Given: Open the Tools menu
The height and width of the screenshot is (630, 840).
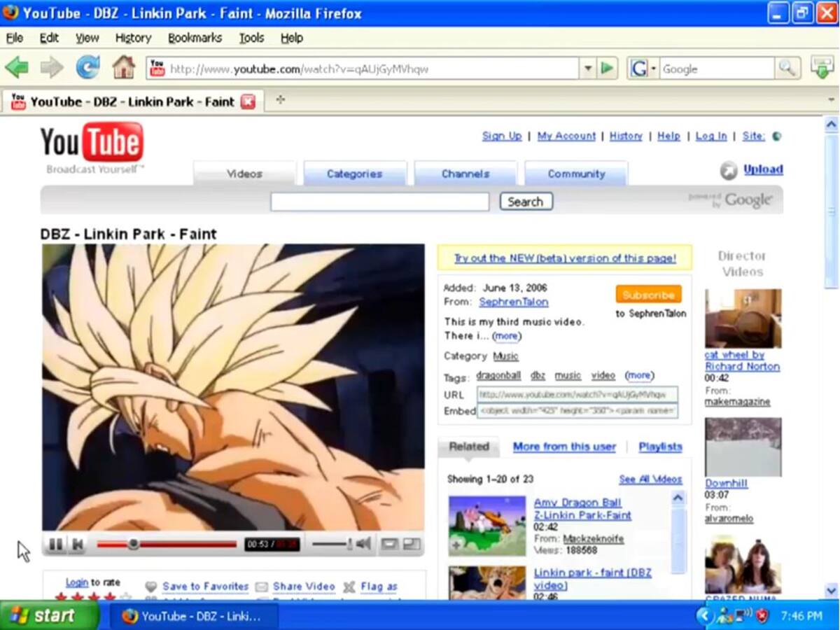Looking at the screenshot, I should [251, 38].
